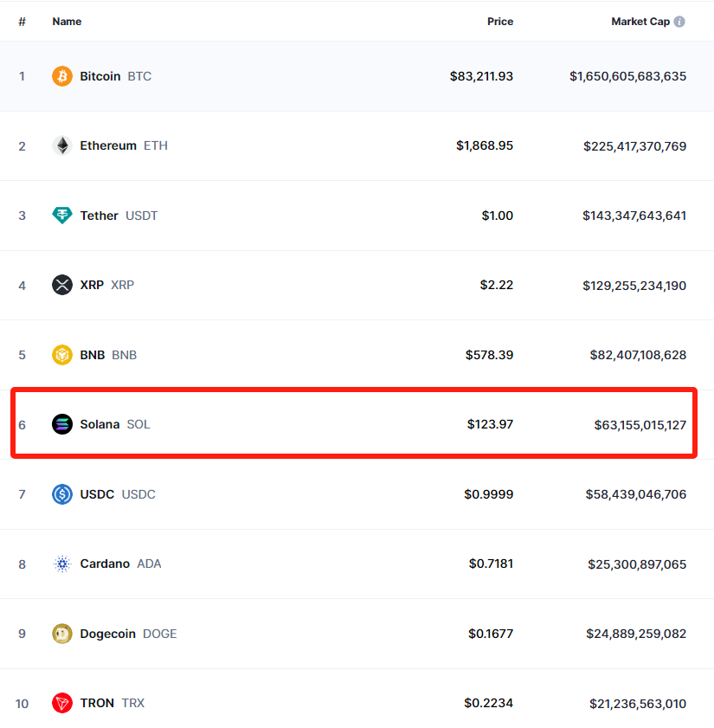Click the Dogecoin logo icon
Image resolution: width=714 pixels, height=728 pixels.
point(62,634)
